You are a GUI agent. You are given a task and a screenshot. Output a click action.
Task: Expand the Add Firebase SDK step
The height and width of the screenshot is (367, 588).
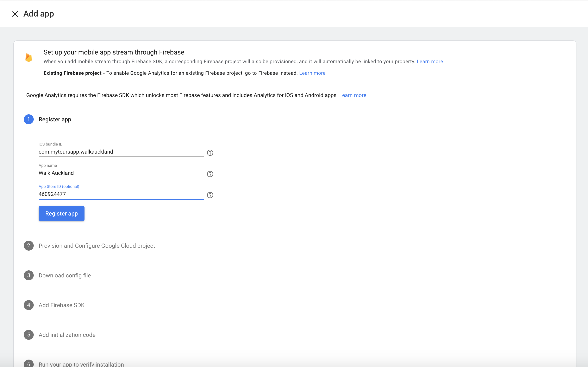click(x=61, y=305)
